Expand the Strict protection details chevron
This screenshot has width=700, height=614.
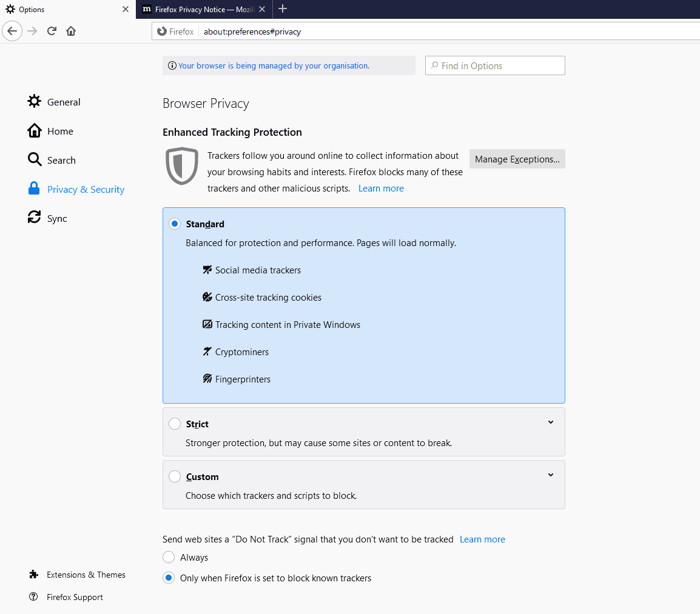click(x=551, y=422)
